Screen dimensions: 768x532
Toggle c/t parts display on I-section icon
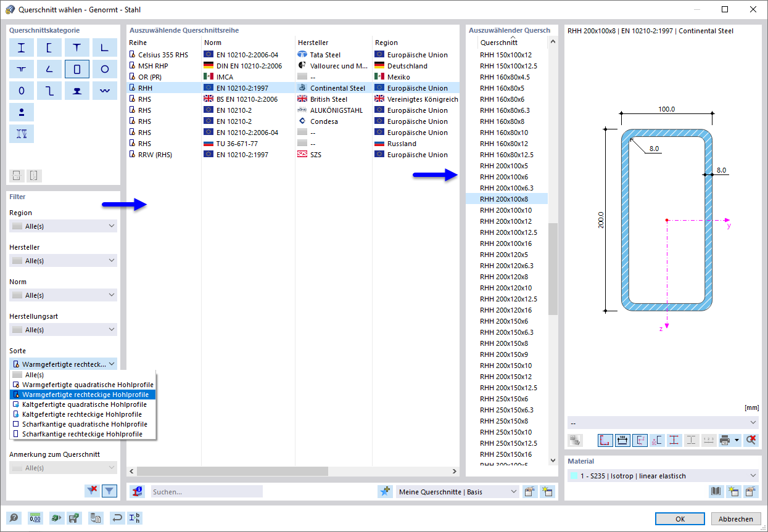tap(674, 440)
